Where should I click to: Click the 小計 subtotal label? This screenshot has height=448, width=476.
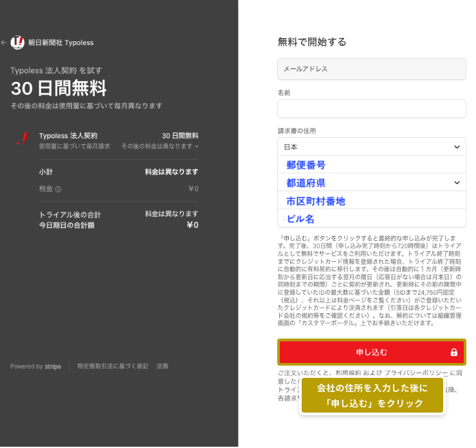click(x=46, y=172)
